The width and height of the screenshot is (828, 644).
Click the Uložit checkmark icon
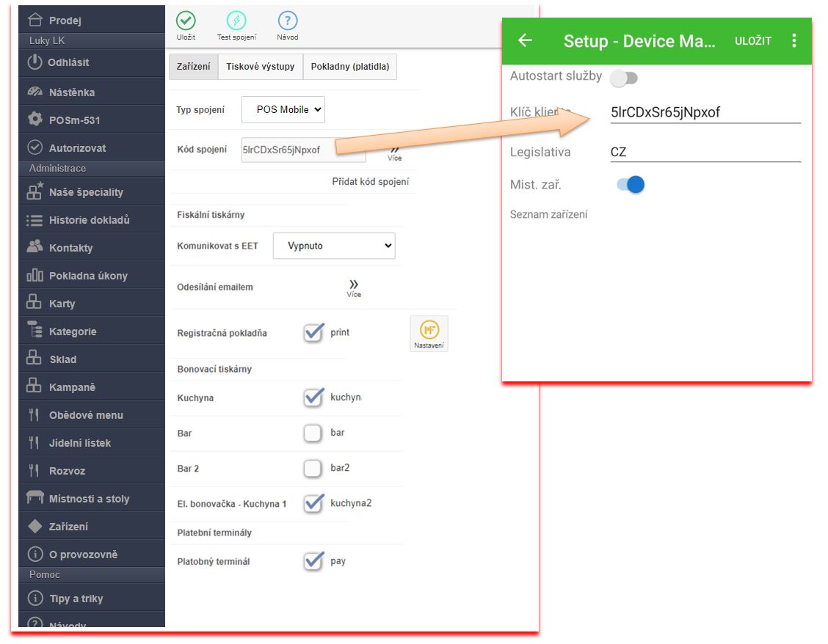186,21
